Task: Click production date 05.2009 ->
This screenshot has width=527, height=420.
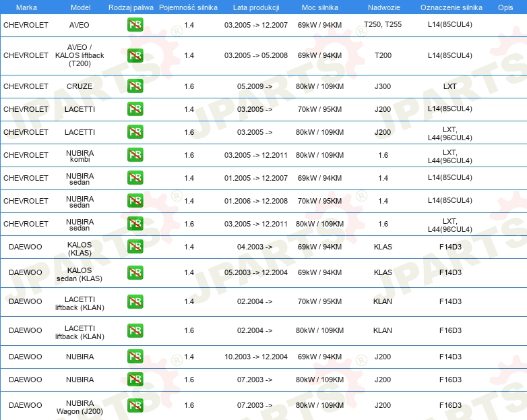Action: (255, 86)
